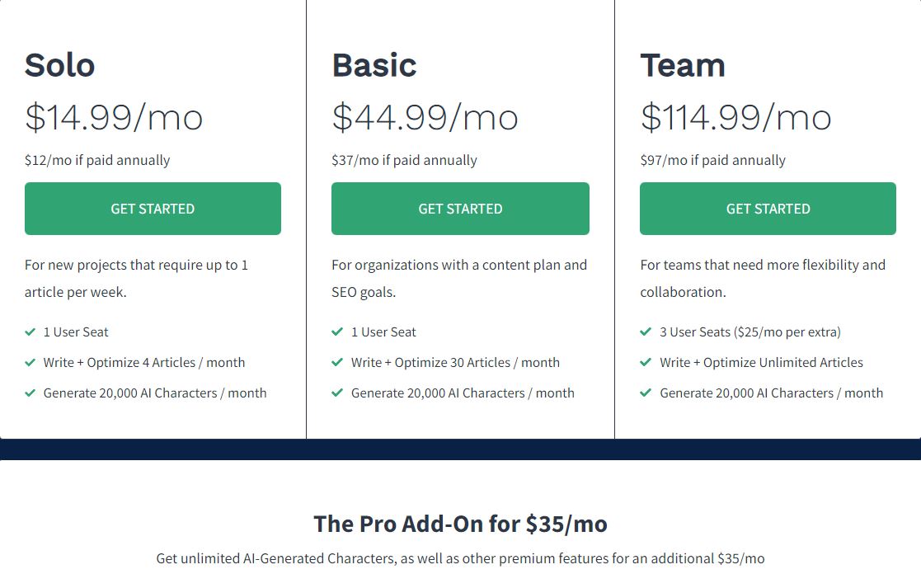Click the Team plan heading
Viewport: 921px width, 588px height.
[x=683, y=65]
